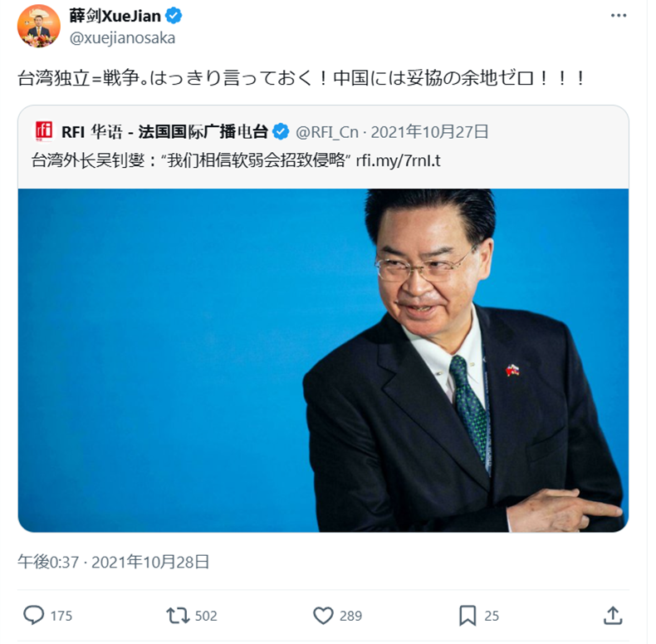Viewport: 656px width, 644px height.
Task: Open RFI 华语 account name
Action: click(x=164, y=132)
